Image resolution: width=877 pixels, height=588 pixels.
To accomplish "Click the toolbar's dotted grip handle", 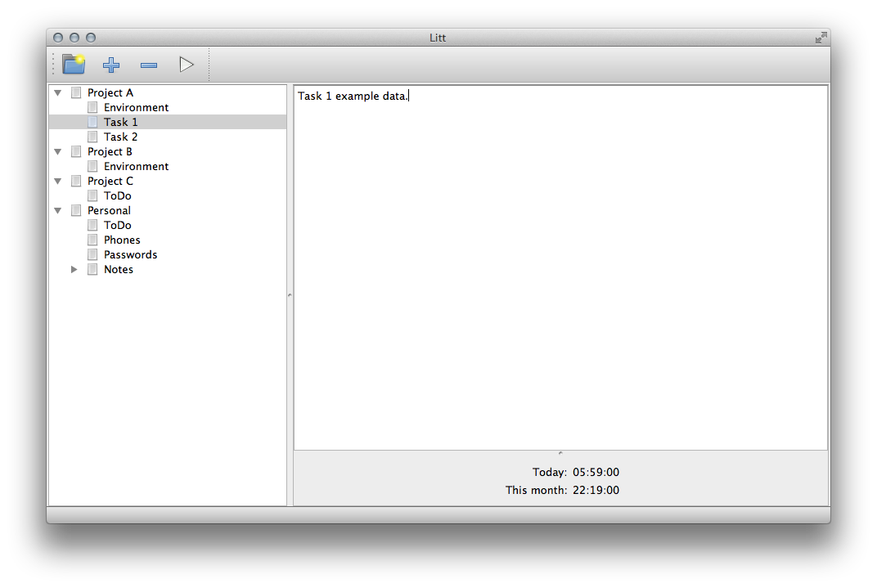I will (53, 65).
